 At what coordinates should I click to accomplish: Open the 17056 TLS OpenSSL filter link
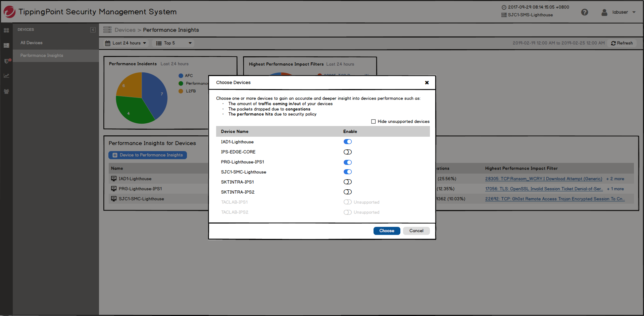point(544,189)
